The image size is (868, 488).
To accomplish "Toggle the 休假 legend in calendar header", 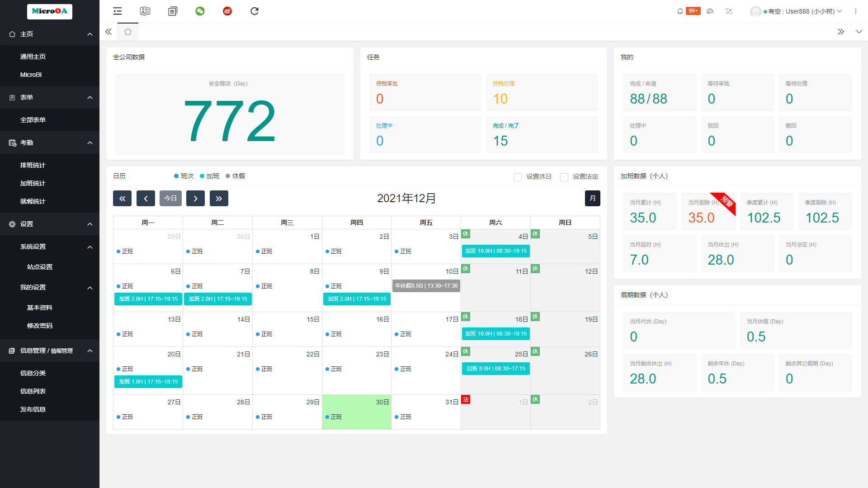I will (x=236, y=176).
